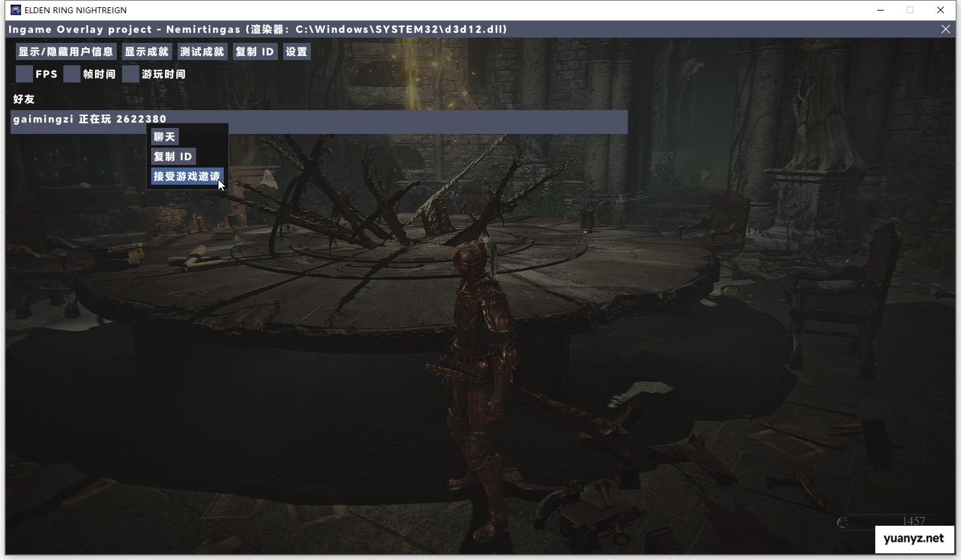Choose 复制 ID in friend context menu
Screen dimensions: 961x560
coord(173,156)
